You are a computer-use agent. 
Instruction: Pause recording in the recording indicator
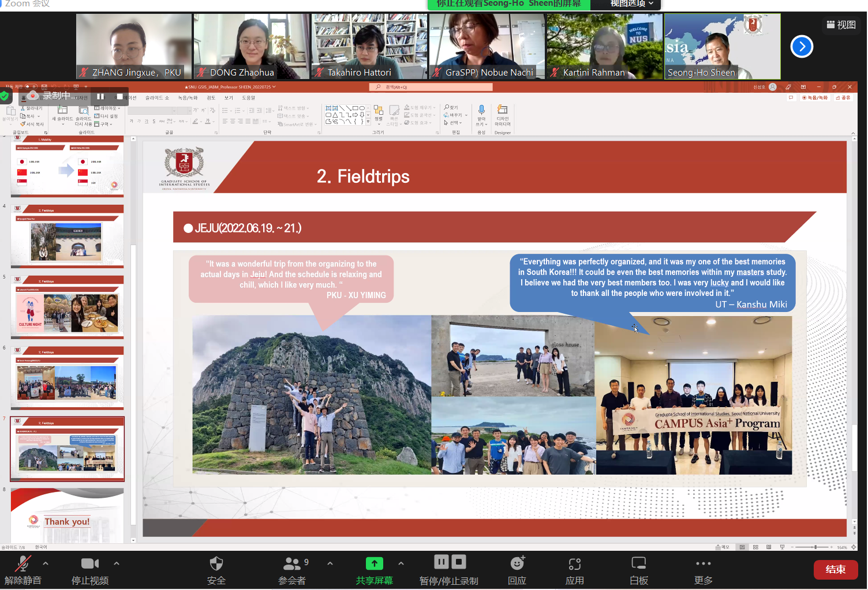coord(100,96)
